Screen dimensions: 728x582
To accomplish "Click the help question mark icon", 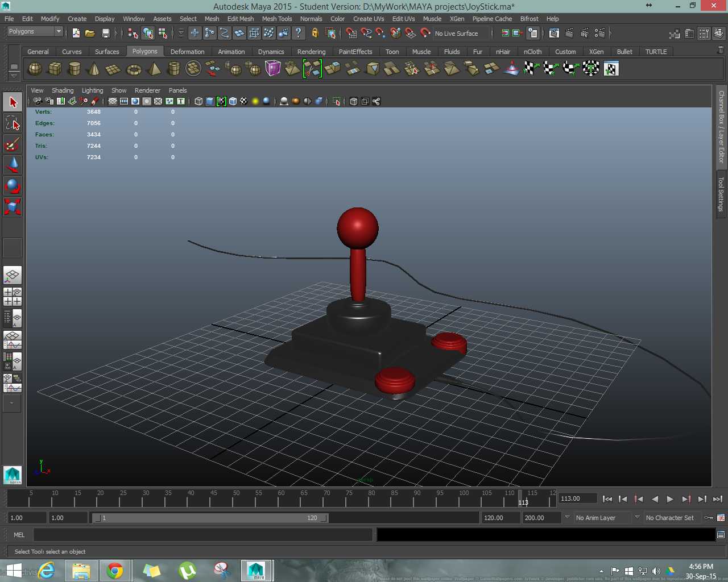I will 298,33.
